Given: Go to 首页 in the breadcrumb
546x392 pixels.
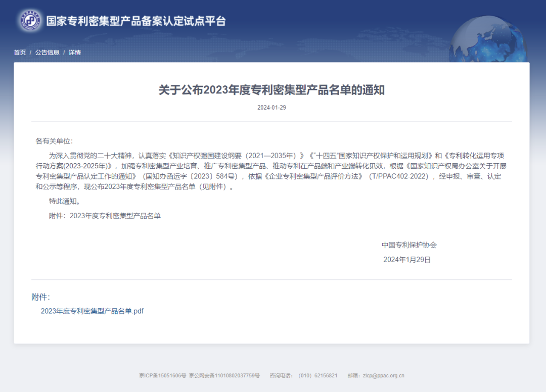Looking at the screenshot, I should (20, 53).
